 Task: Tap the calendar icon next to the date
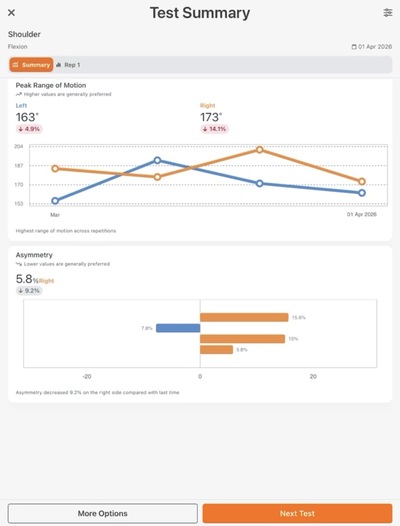(x=354, y=47)
